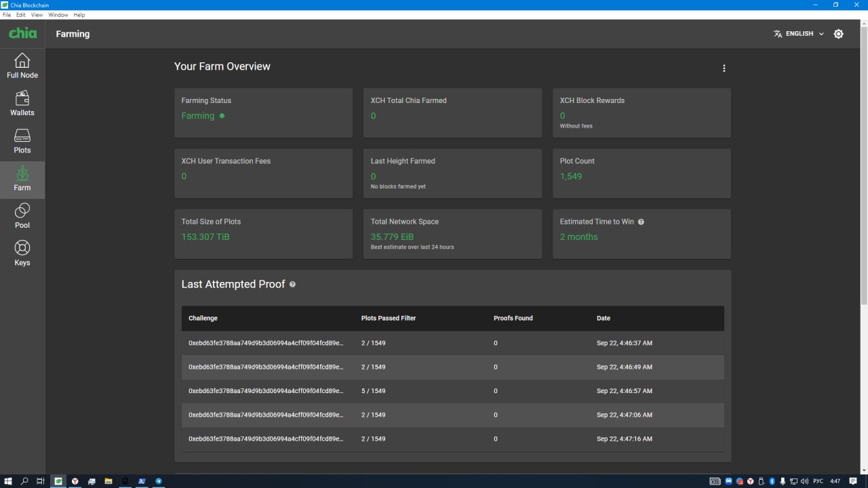Click the Date column header
This screenshot has height=488, width=868.
point(604,318)
